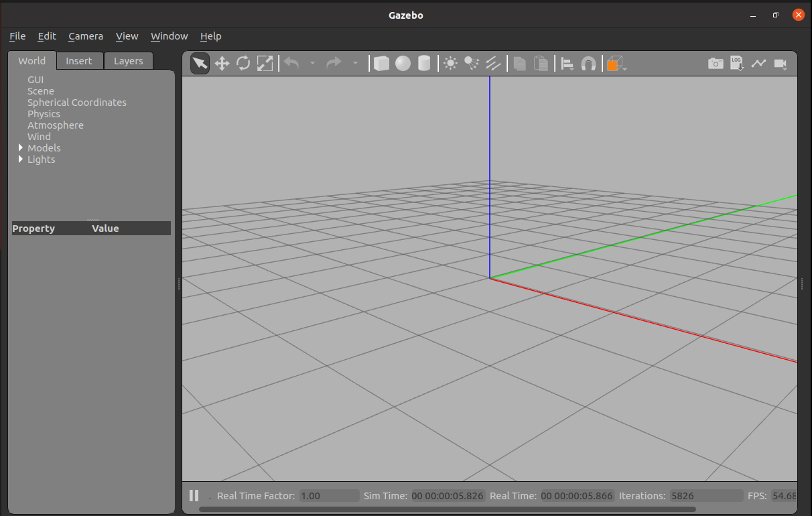Image resolution: width=812 pixels, height=516 pixels.
Task: Expand the Lights tree node
Action: click(21, 159)
